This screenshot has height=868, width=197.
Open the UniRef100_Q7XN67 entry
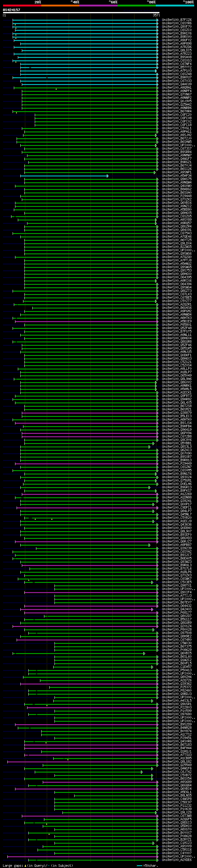(x=177, y=94)
